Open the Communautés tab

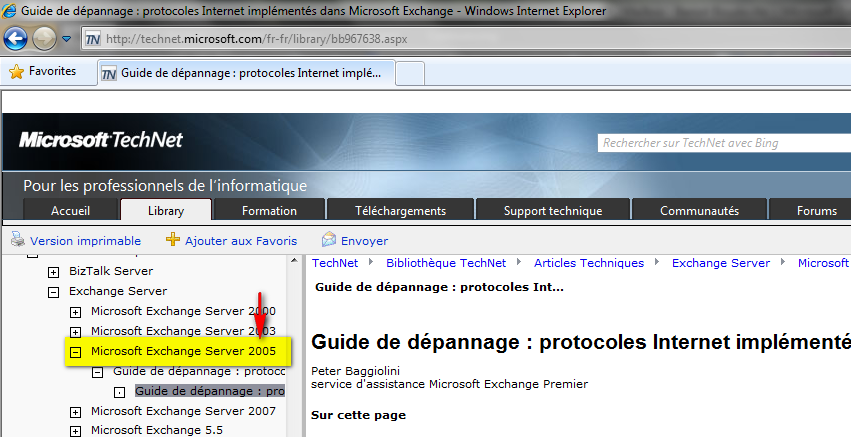(x=700, y=211)
